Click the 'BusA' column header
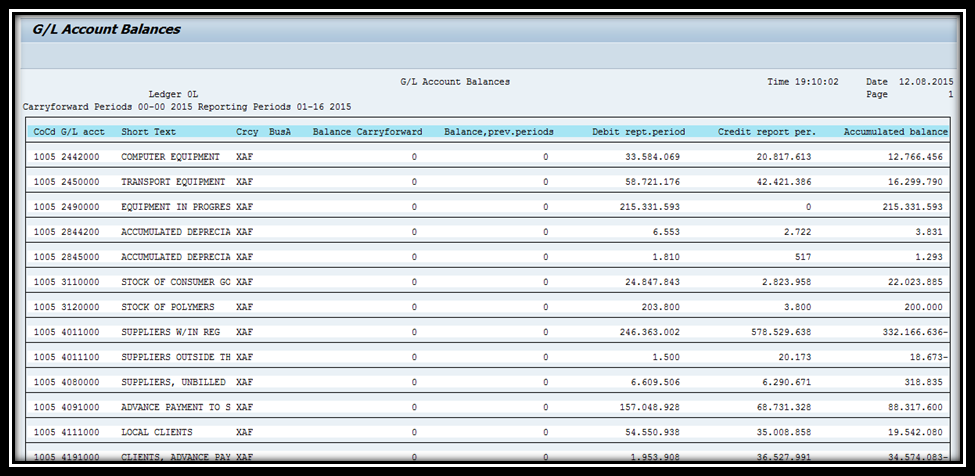This screenshot has height=476, width=975. pos(280,132)
